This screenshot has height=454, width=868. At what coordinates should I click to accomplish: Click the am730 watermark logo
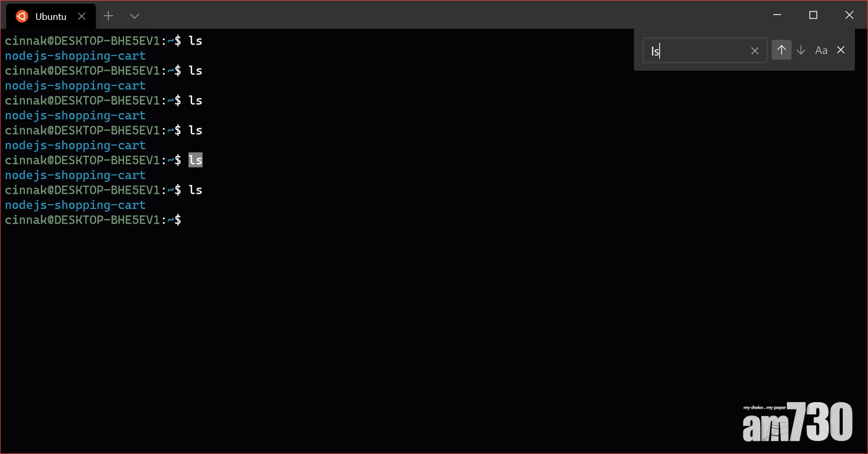pos(797,422)
